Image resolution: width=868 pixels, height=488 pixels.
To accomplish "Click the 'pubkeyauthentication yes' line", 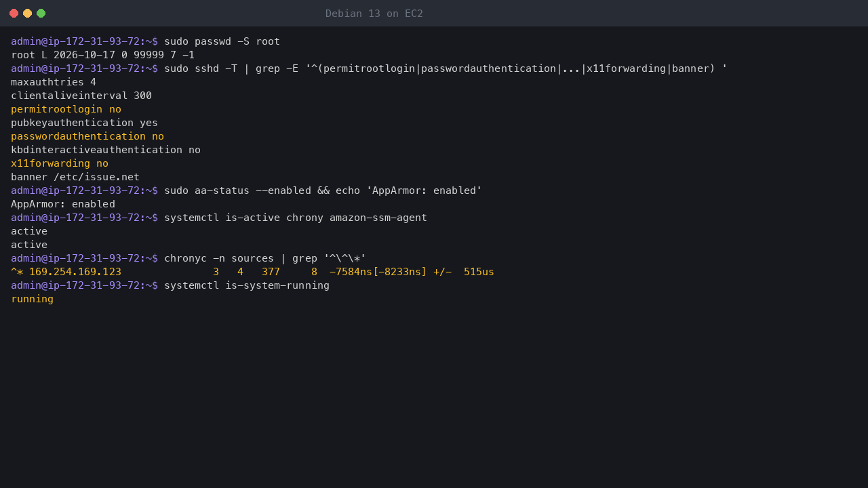I will tap(84, 123).
